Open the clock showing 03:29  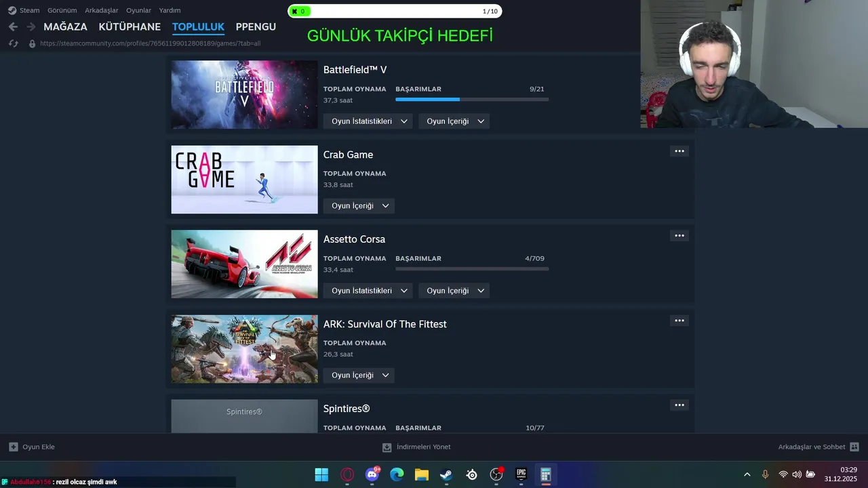tap(848, 470)
